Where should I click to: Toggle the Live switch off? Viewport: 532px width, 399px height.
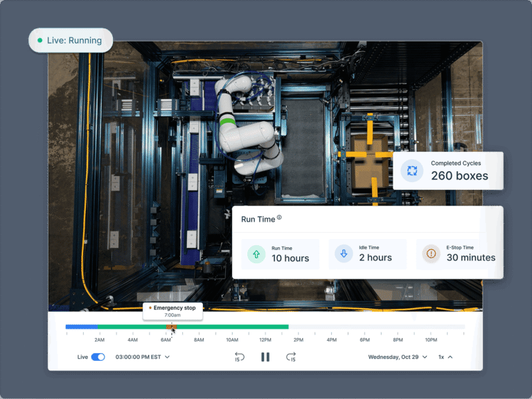click(98, 357)
